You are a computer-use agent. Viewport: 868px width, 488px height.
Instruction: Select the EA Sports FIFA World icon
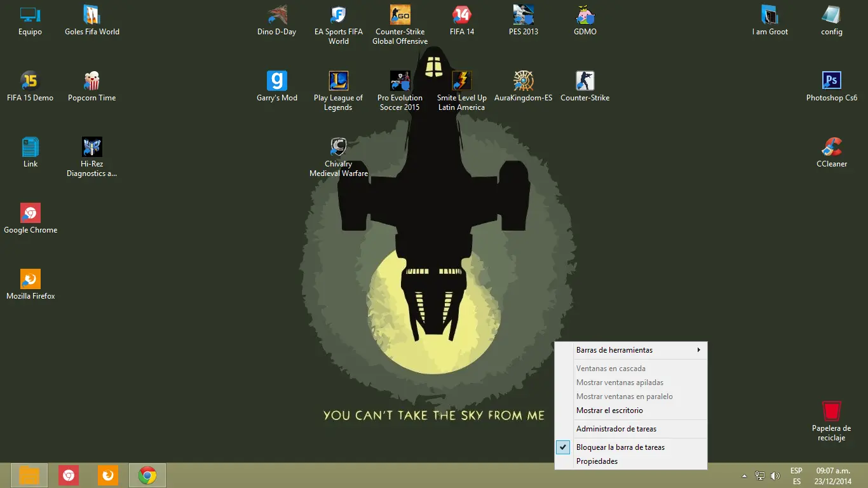339,25
